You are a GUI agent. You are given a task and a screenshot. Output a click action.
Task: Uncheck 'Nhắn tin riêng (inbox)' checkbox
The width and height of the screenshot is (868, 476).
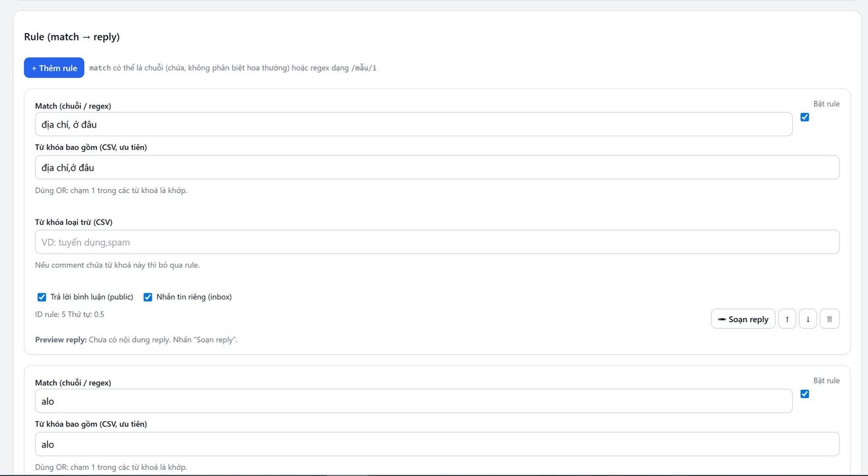tap(148, 297)
